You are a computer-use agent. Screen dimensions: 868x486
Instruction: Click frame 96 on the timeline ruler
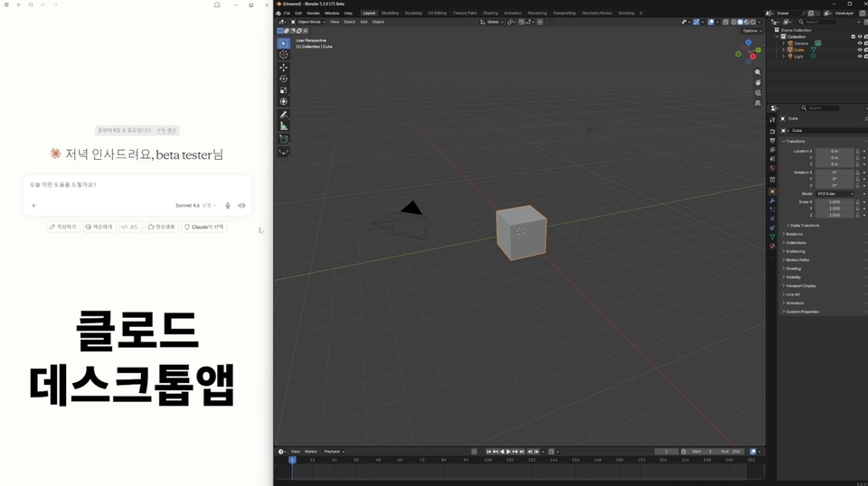466,460
